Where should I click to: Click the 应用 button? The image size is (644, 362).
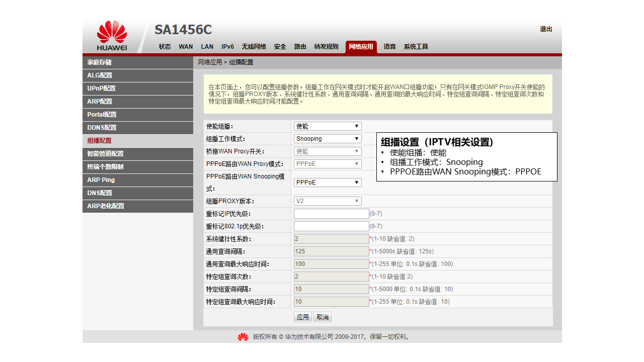coord(303,317)
